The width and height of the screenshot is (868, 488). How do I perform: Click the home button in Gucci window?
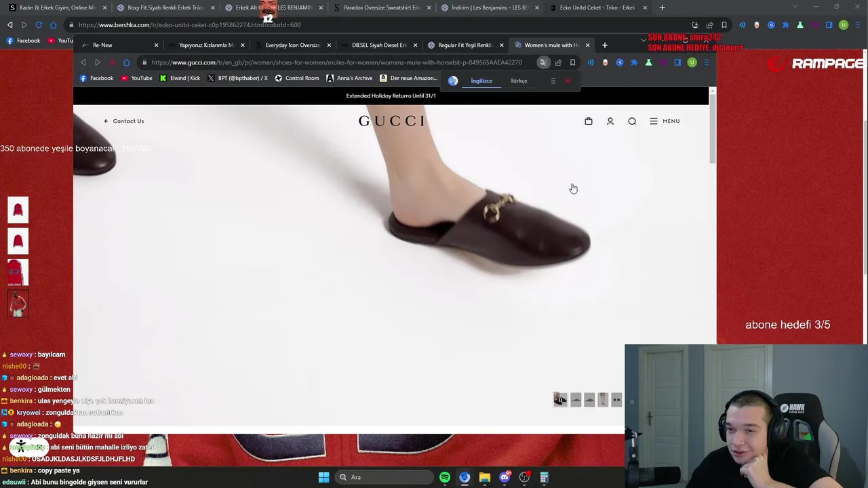[x=126, y=62]
